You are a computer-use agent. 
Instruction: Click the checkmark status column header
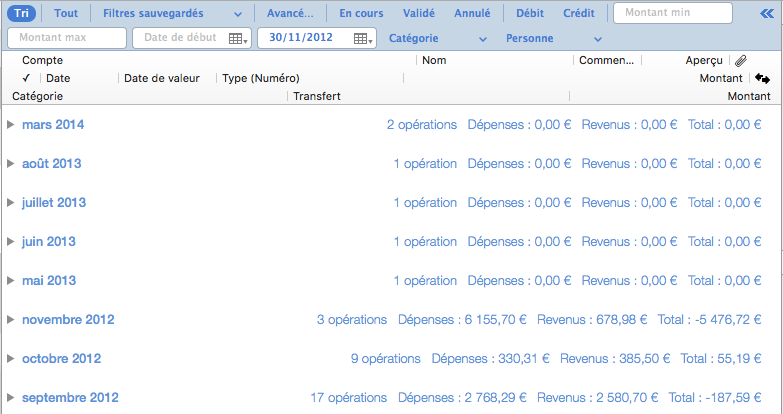(x=26, y=78)
